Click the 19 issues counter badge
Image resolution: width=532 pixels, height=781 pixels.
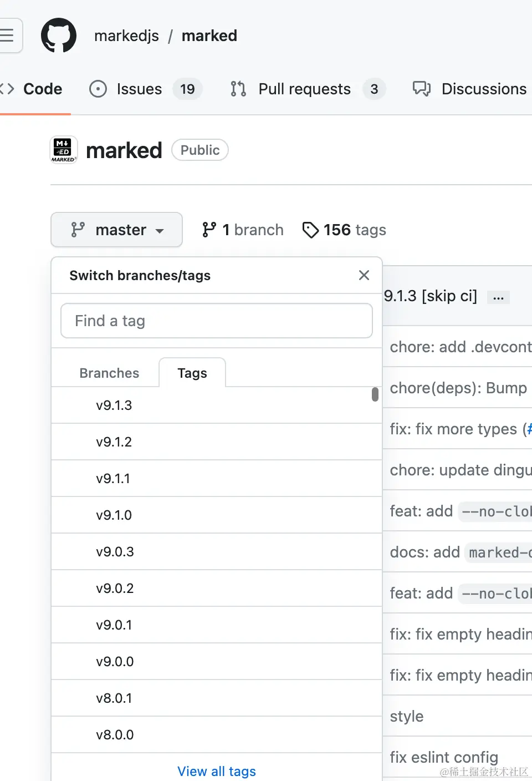187,89
